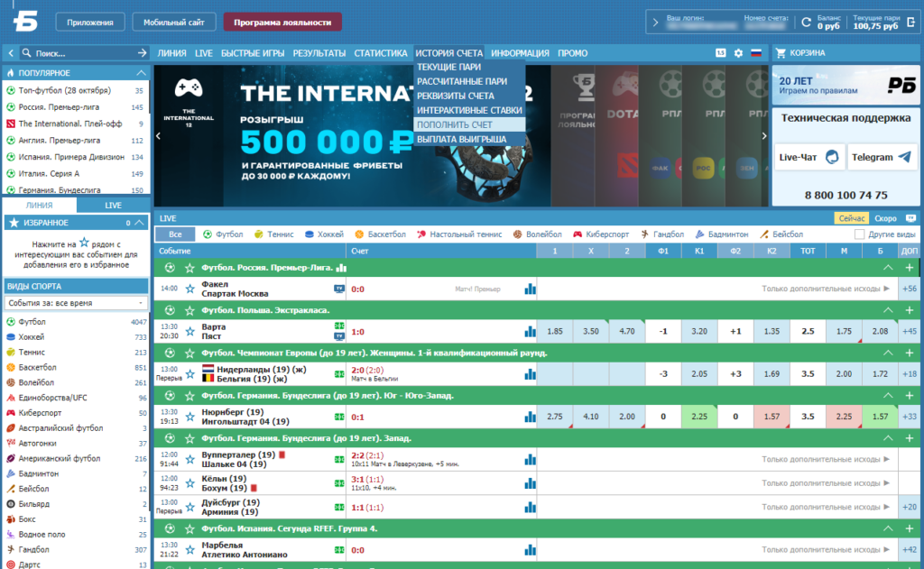Show next banner slide arrow
Screen dimensions: 924x569
point(764,136)
